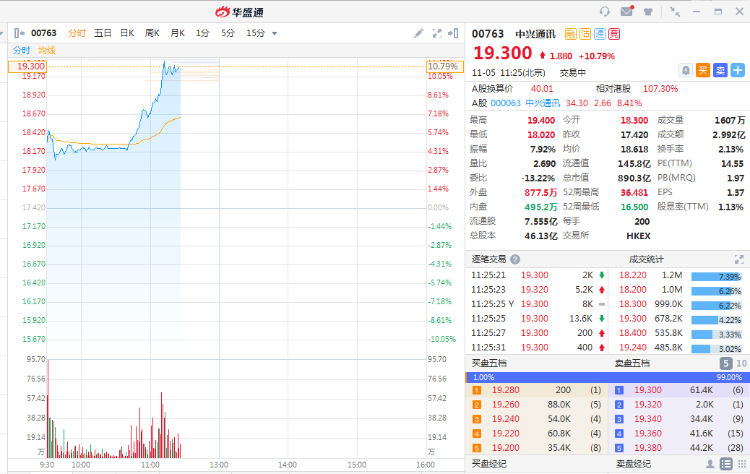Switch chart to 5分 tab
The image size is (750, 474).
228,33
